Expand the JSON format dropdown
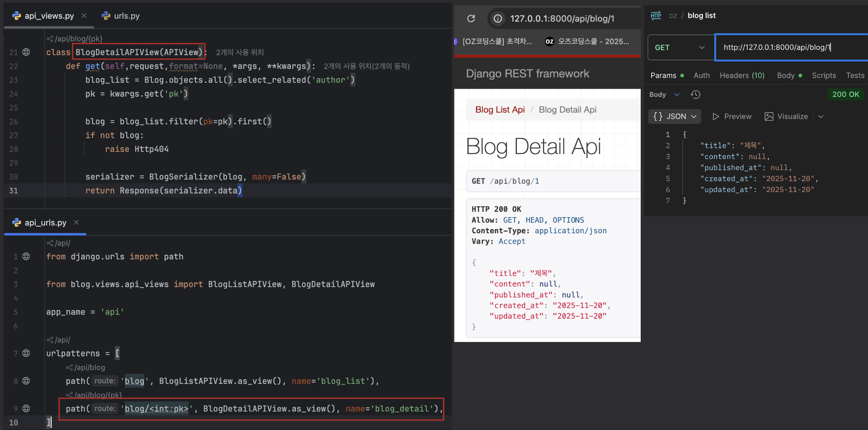This screenshot has width=868, height=430. click(x=674, y=116)
